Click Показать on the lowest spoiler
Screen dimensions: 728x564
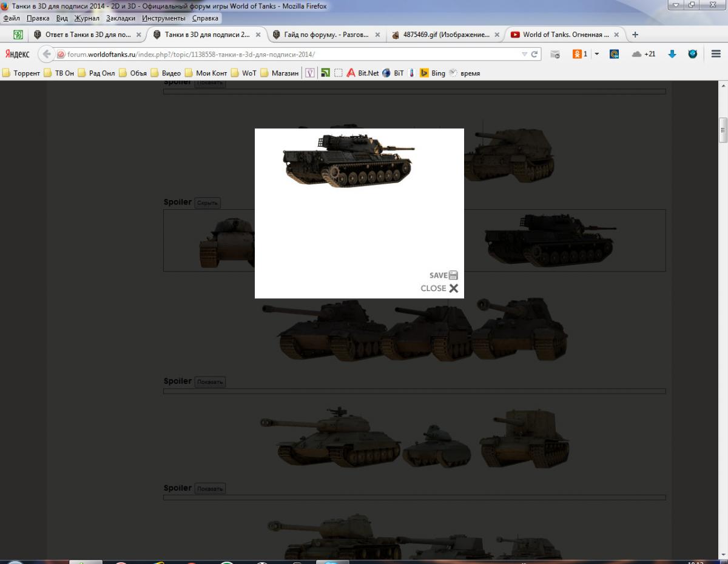point(210,489)
